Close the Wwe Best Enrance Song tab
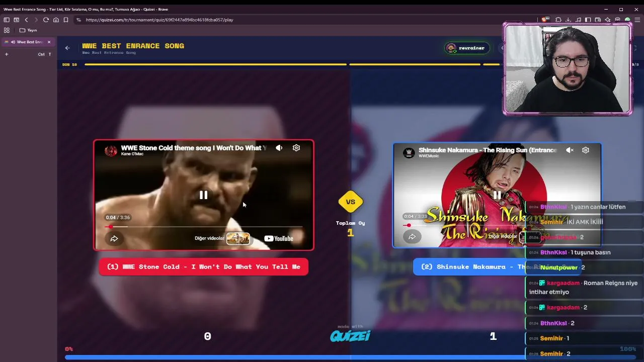Viewport: 644px width, 362px height. tap(49, 42)
